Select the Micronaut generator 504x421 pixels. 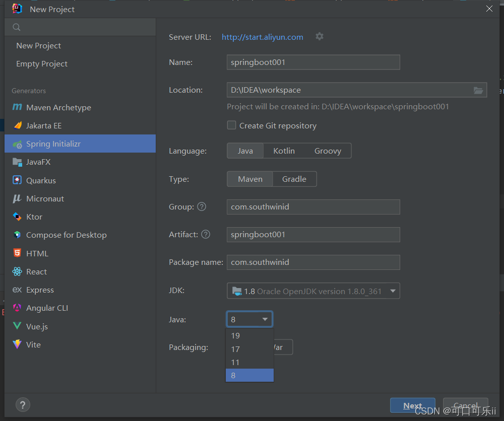(x=45, y=198)
